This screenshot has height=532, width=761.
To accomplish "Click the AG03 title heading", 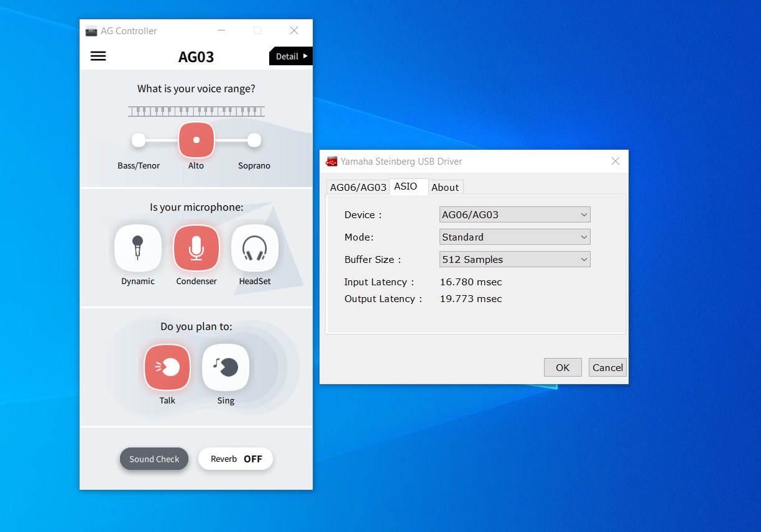I will click(x=196, y=57).
